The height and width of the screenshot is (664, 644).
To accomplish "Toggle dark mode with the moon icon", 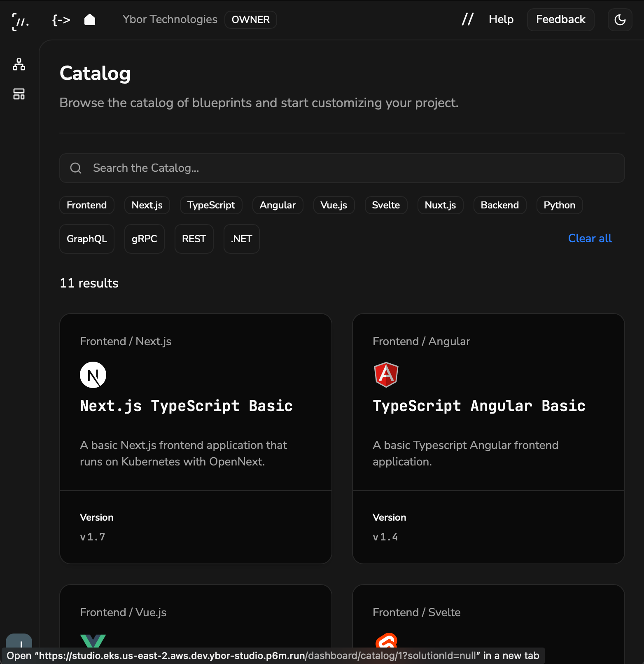I will pyautogui.click(x=620, y=20).
